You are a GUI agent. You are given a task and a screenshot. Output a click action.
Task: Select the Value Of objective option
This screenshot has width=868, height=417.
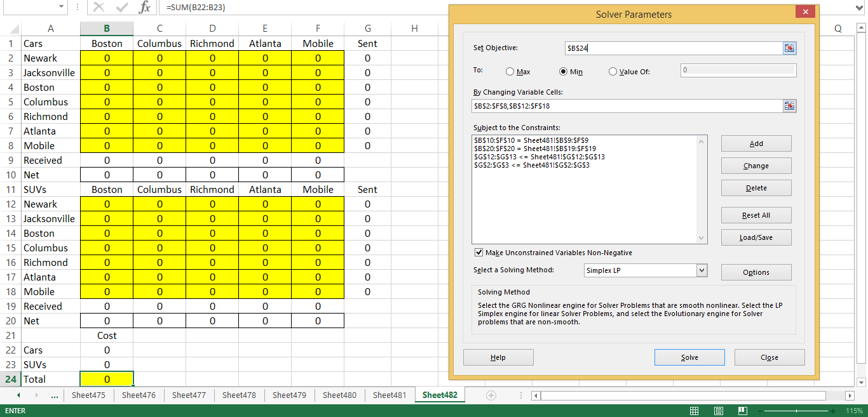612,71
